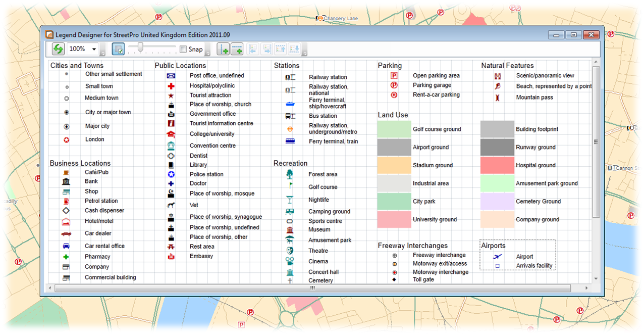Select the Scenic/panoramic view symbol

click(498, 76)
